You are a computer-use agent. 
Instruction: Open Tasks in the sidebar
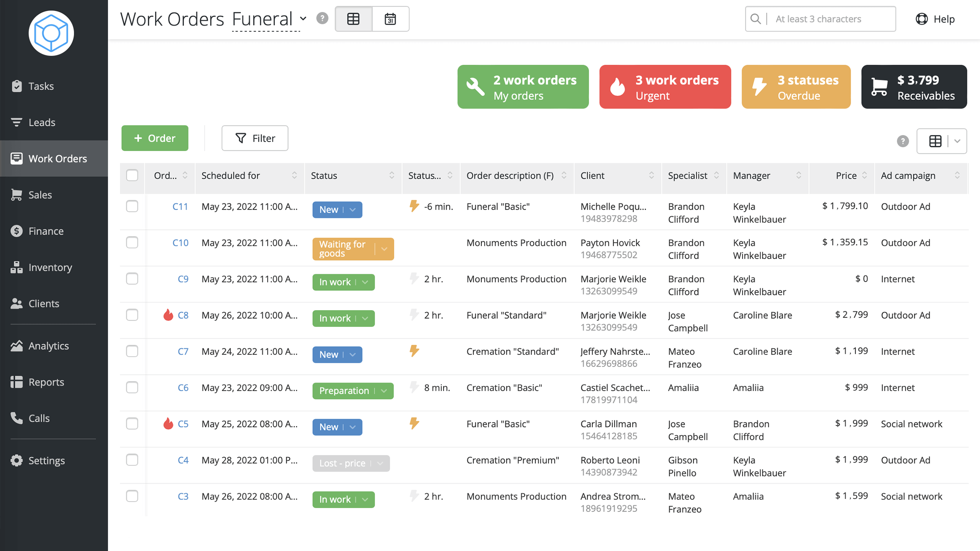tap(54, 86)
